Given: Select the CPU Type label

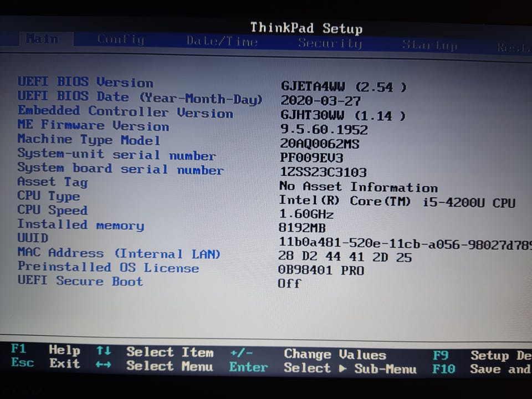Looking at the screenshot, I should (x=49, y=196).
